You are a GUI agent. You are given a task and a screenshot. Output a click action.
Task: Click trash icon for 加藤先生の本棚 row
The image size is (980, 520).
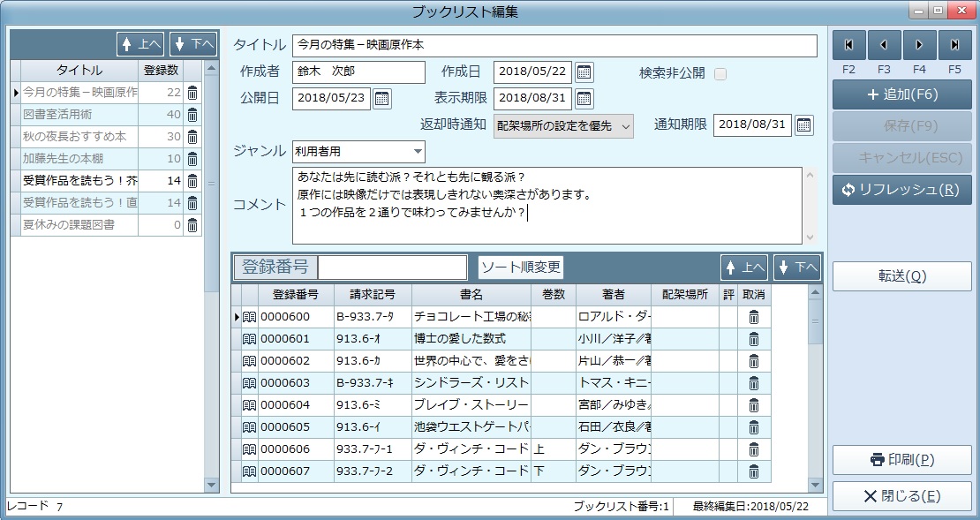[x=192, y=159]
